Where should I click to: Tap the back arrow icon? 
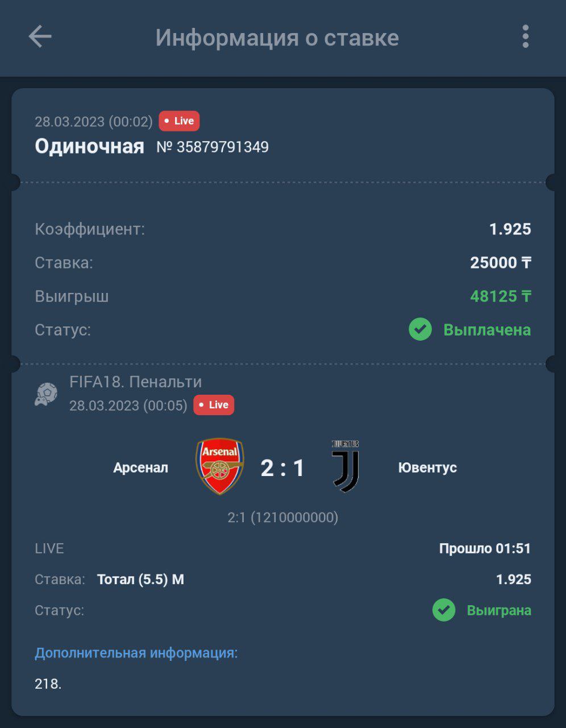coord(40,37)
